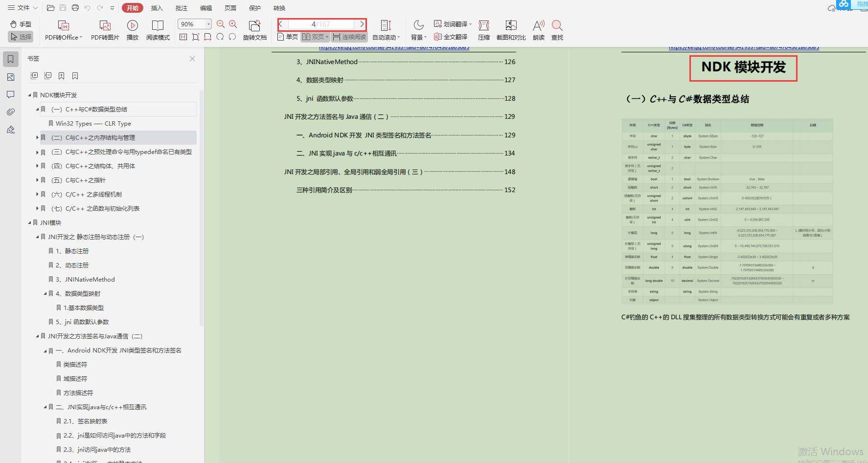
Task: Open 自动滚动 auto scroll options
Action: pyautogui.click(x=386, y=30)
